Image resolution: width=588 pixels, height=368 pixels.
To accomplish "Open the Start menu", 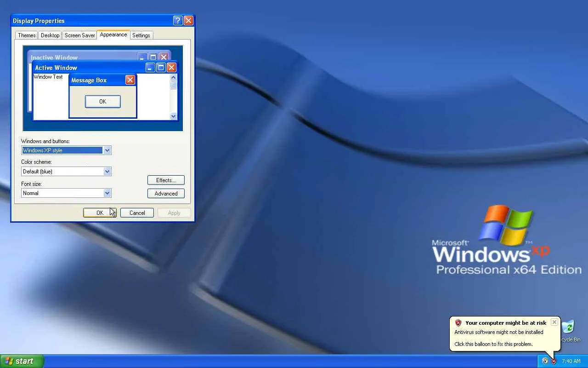I will [22, 361].
